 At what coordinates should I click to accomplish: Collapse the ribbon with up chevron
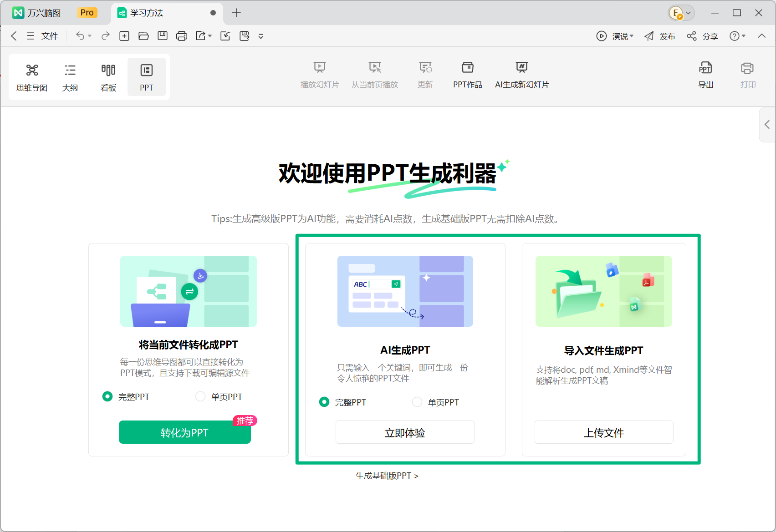tap(762, 36)
